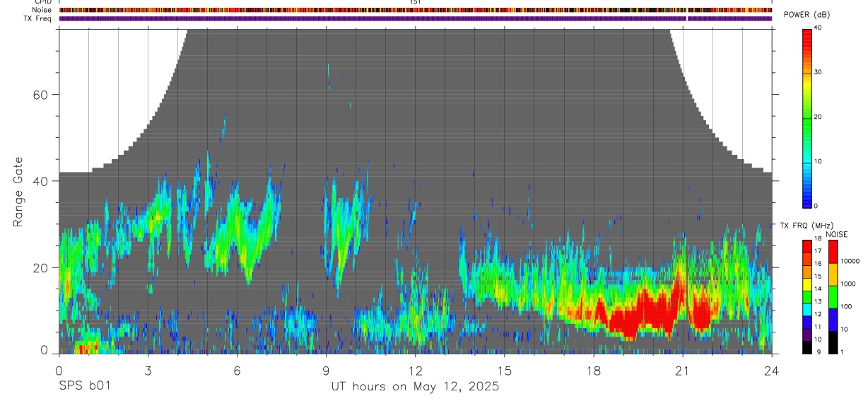Viewport: 868px width, 401px height.
Task: Click the 24 tick on UT hours axis
Action: [x=772, y=371]
